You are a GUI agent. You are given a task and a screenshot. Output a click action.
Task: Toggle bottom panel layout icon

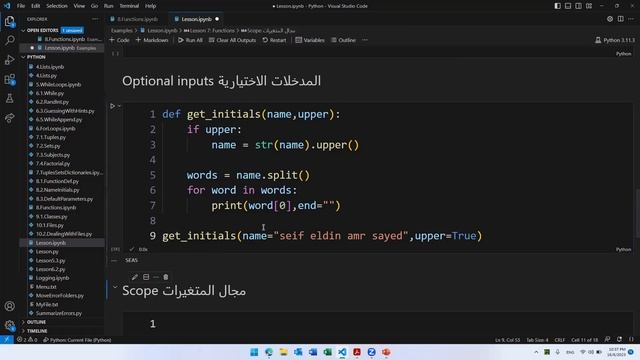click(568, 6)
